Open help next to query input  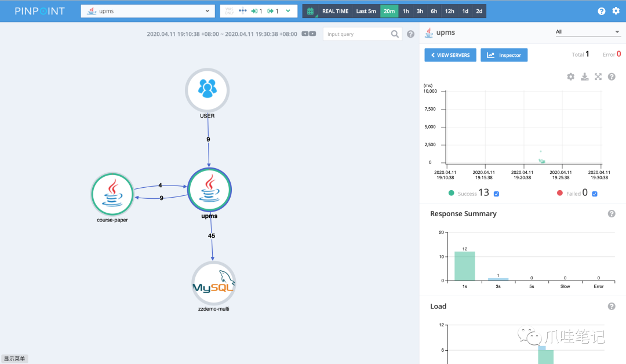click(x=410, y=34)
